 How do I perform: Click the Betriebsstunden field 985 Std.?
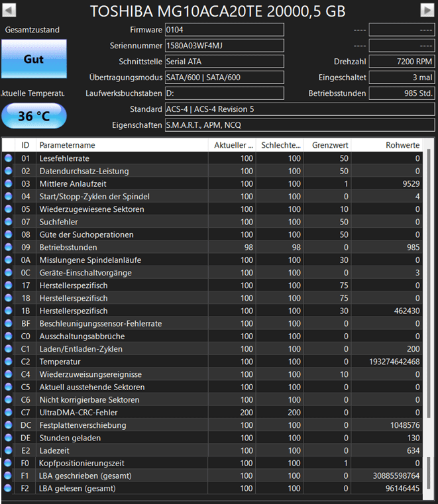tap(402, 93)
